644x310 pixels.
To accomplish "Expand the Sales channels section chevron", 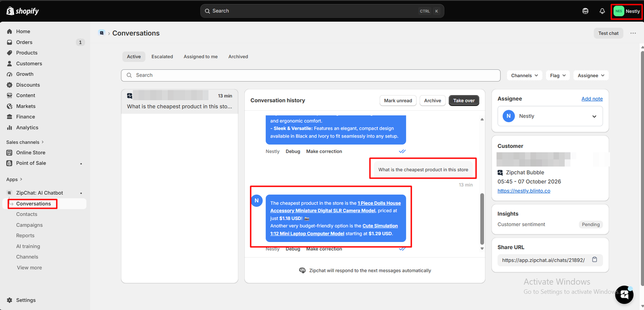I will click(43, 142).
